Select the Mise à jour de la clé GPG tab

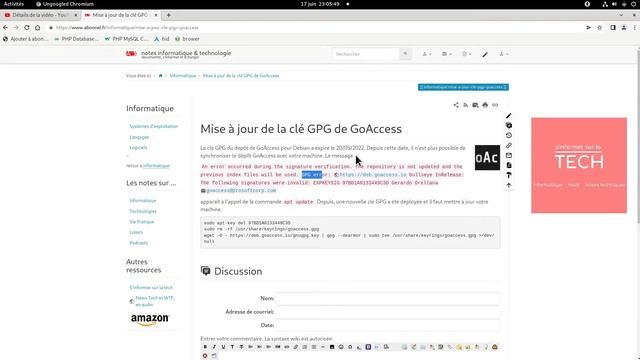coord(120,15)
